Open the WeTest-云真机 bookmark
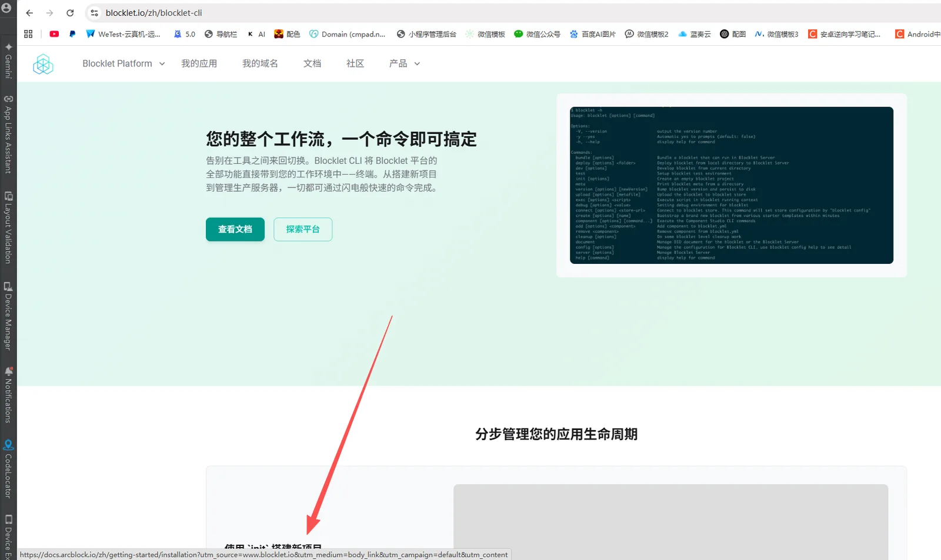Screen dimensions: 941x560 (124, 34)
